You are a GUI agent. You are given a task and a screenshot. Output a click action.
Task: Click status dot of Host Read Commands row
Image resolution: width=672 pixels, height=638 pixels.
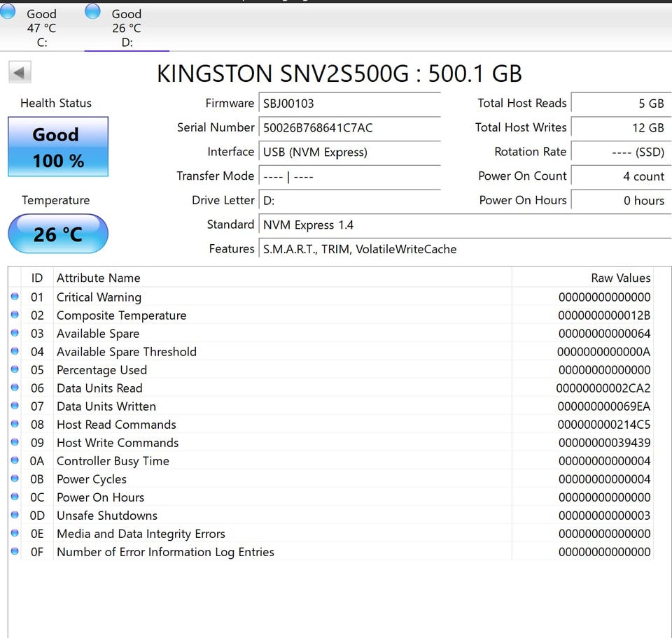(15, 424)
